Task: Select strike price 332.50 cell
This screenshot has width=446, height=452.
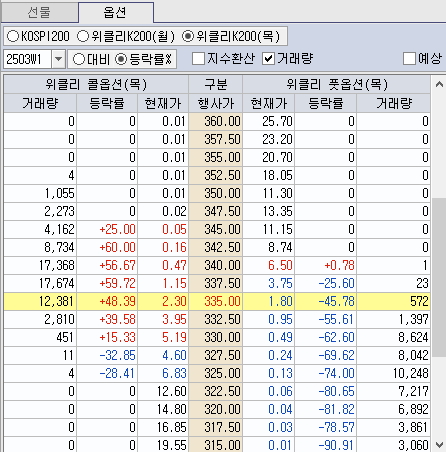Action: click(216, 319)
